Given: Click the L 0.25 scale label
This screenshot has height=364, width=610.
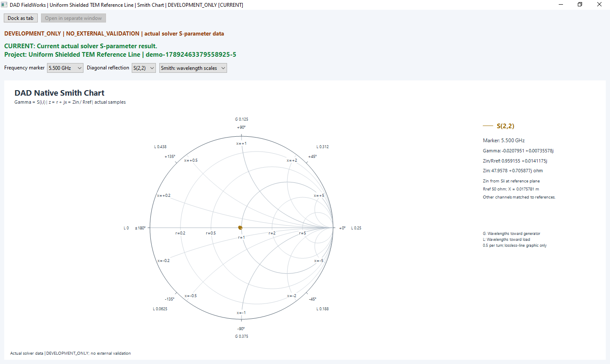Looking at the screenshot, I should pyautogui.click(x=356, y=228).
